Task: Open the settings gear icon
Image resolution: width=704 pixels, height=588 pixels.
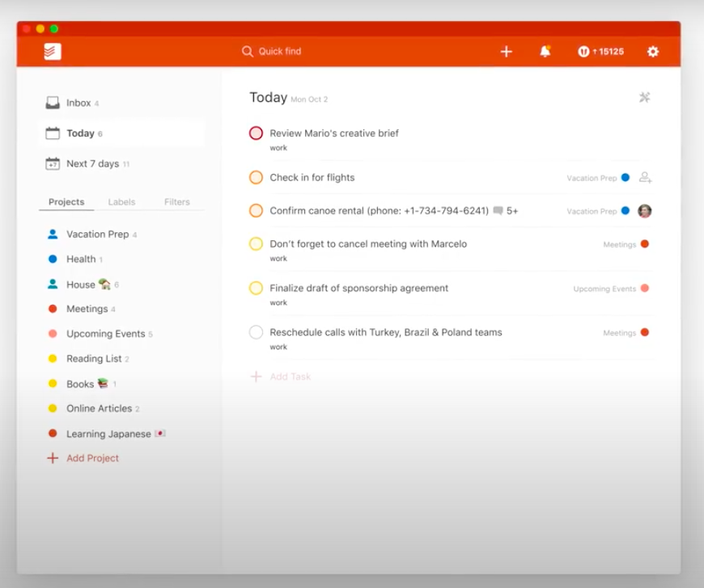Action: click(653, 52)
